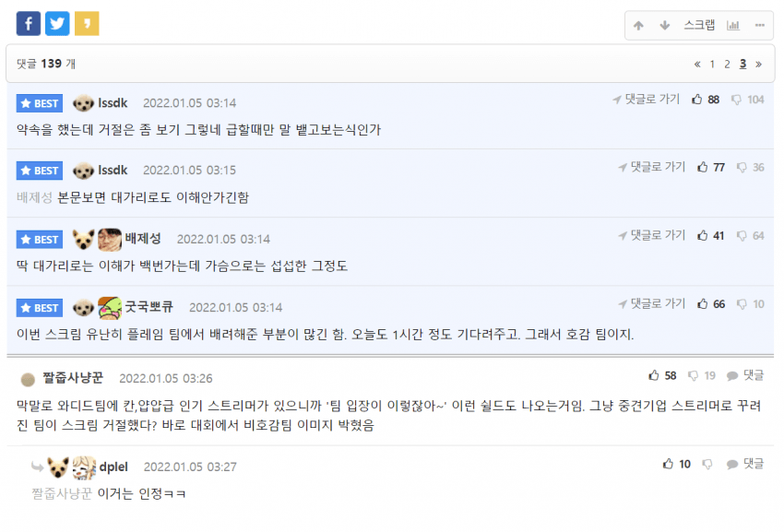
Task: Share the post on Twitter
Action: pos(57,23)
